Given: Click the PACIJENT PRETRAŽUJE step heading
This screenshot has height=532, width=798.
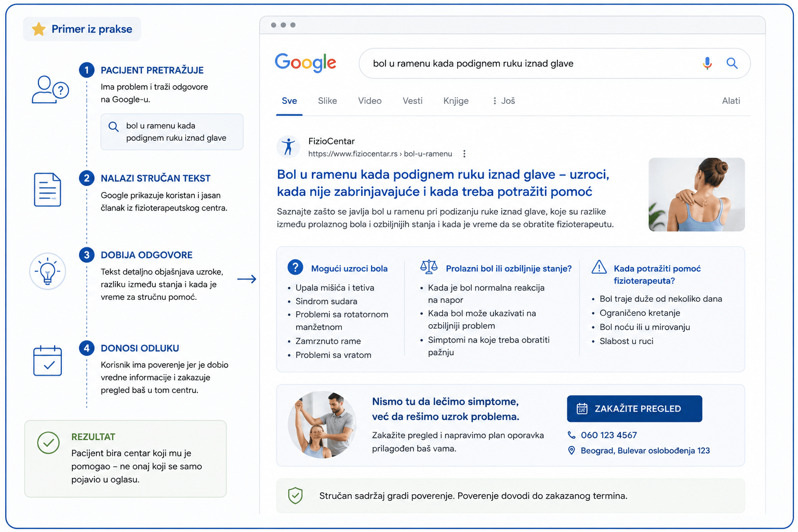Looking at the screenshot, I should (x=152, y=70).
